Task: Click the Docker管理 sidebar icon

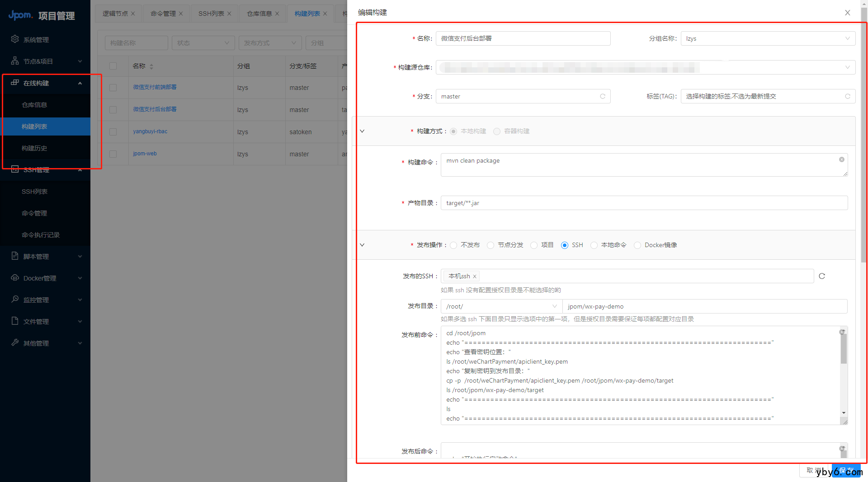Action: click(x=15, y=278)
